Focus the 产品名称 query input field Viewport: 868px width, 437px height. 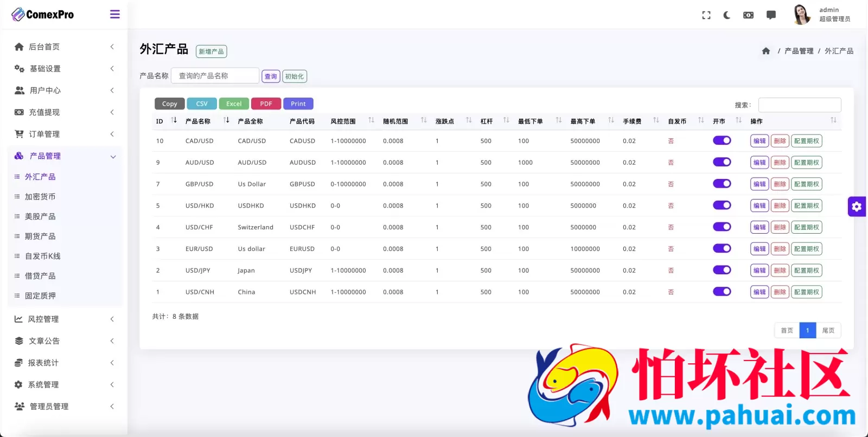pyautogui.click(x=215, y=76)
